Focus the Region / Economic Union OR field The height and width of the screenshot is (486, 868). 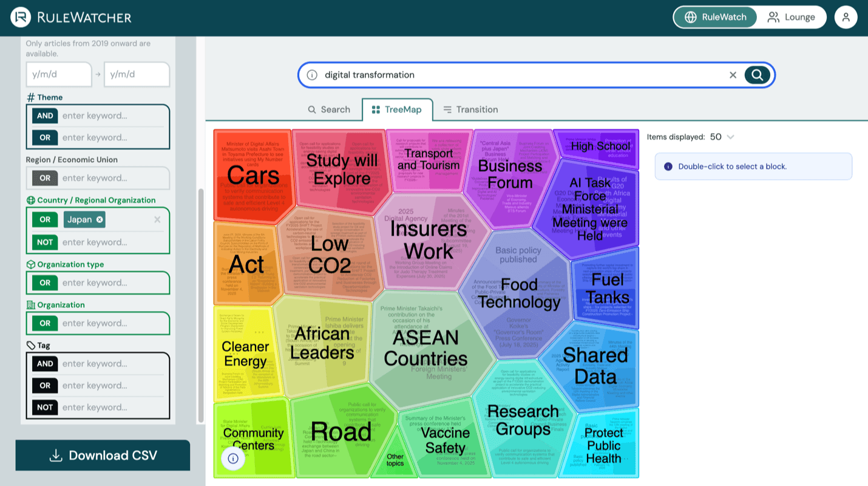tap(112, 178)
